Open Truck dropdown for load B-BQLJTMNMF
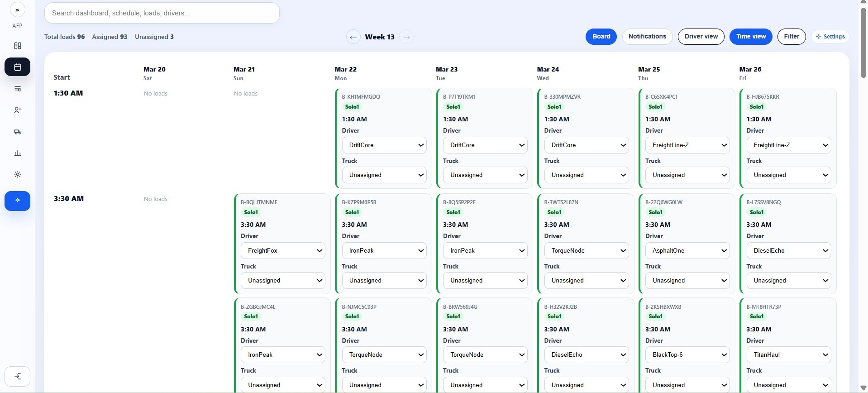 point(283,281)
